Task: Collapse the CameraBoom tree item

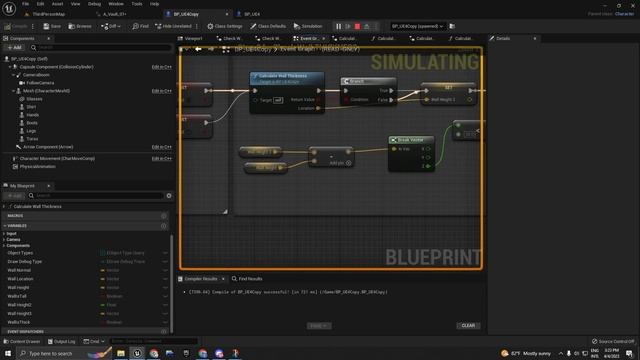Action: click(13, 75)
